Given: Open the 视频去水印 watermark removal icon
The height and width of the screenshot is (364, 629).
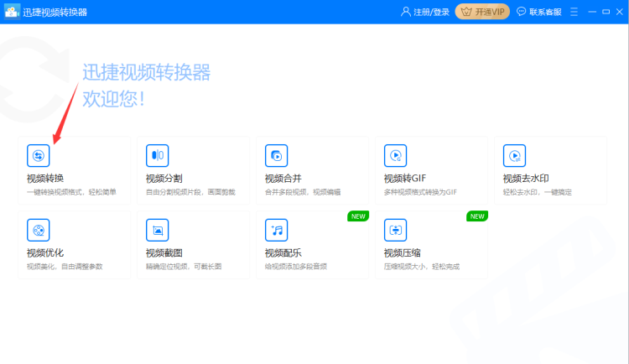Looking at the screenshot, I should coord(515,155).
